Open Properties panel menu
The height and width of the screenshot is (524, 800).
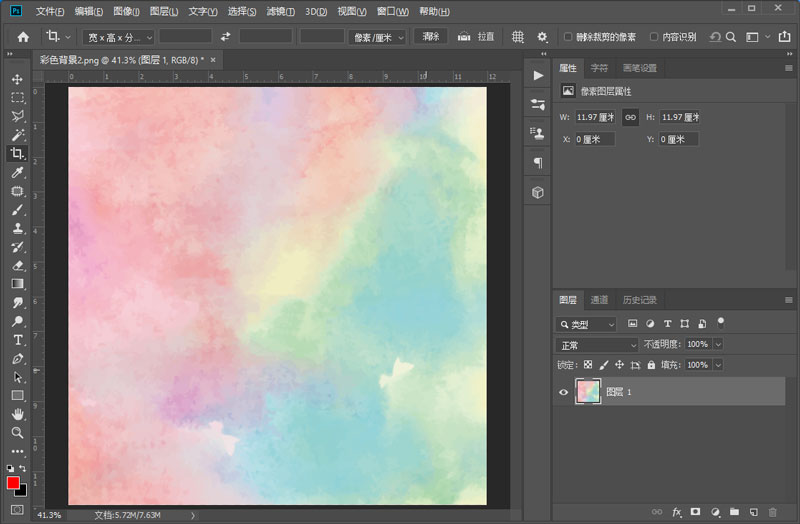[788, 68]
